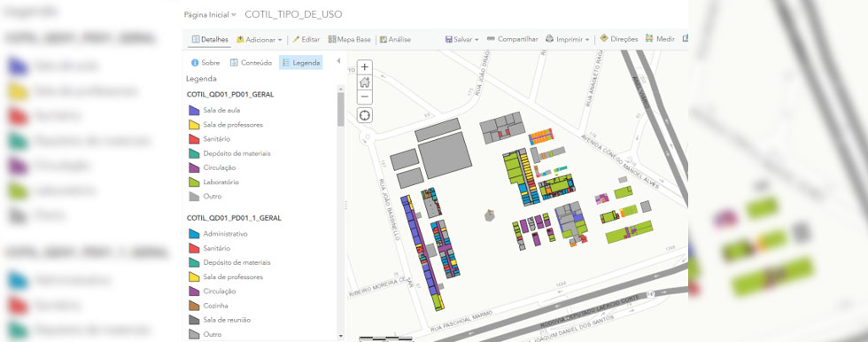Viewport: 868px width, 342px height.
Task: Click the Circulação label in first legend
Action: click(220, 167)
